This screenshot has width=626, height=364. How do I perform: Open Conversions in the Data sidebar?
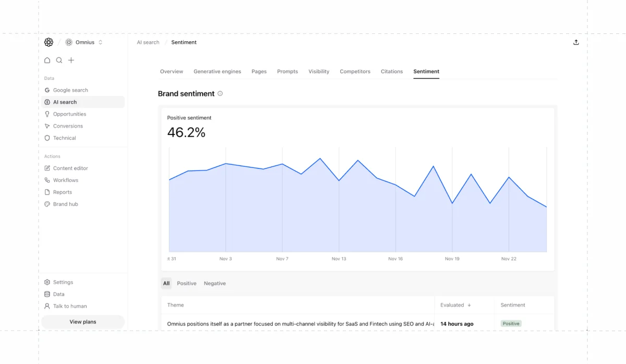click(x=67, y=126)
